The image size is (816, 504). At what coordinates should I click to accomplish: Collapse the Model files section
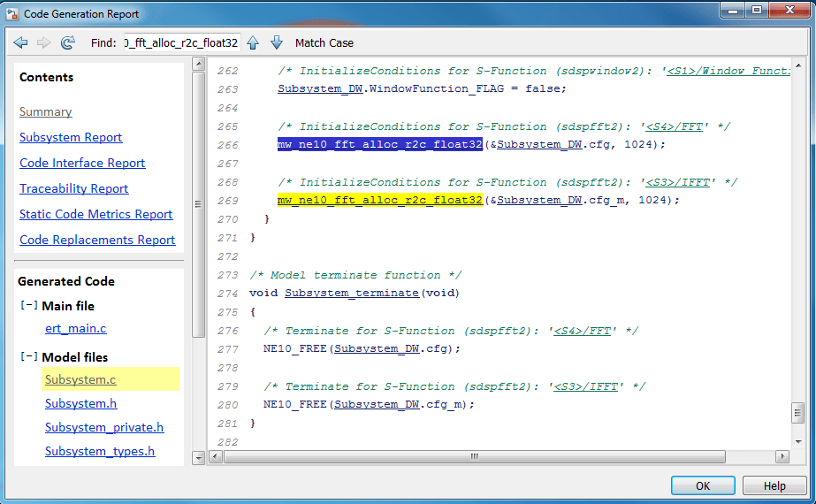point(28,357)
